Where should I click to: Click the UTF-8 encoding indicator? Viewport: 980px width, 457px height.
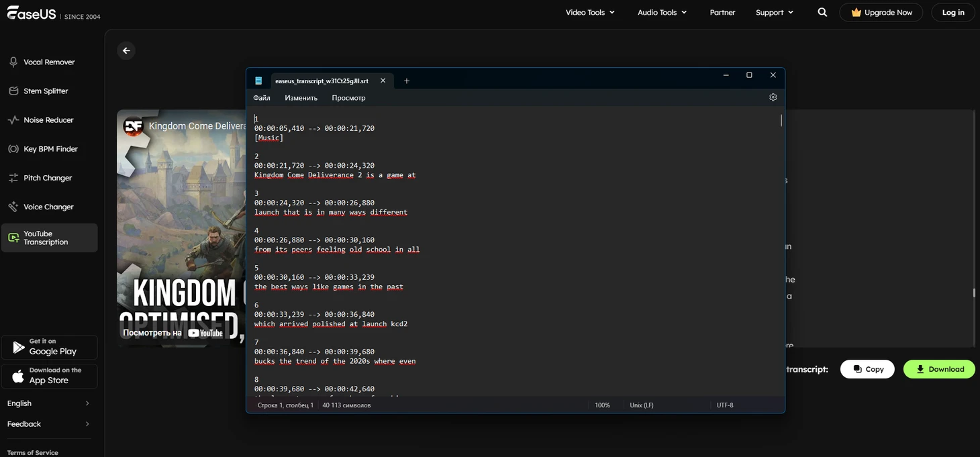coord(725,405)
